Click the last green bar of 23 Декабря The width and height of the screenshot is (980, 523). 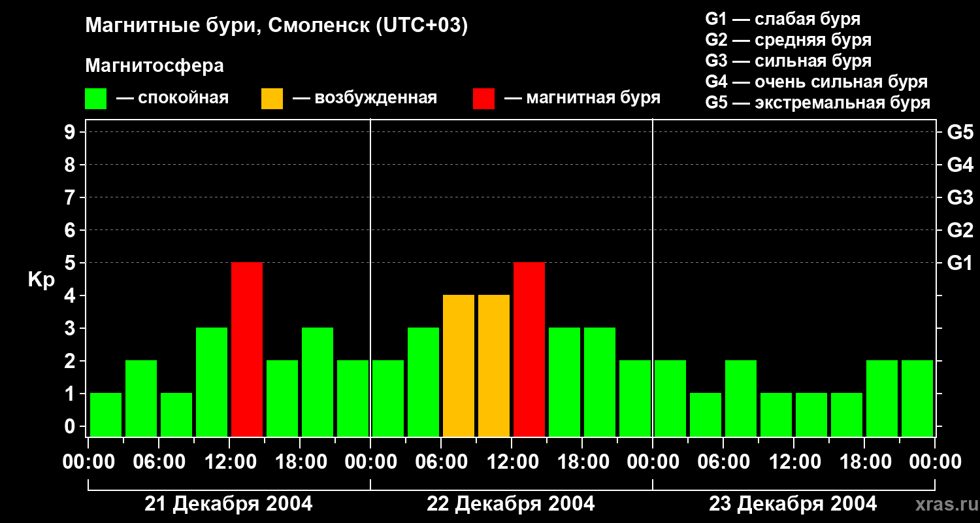917,399
